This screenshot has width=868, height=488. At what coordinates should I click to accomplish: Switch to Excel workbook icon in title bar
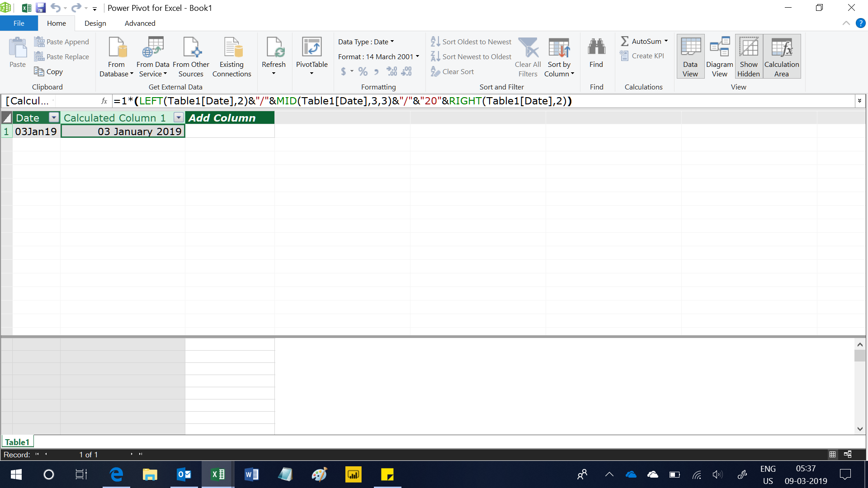click(27, 8)
